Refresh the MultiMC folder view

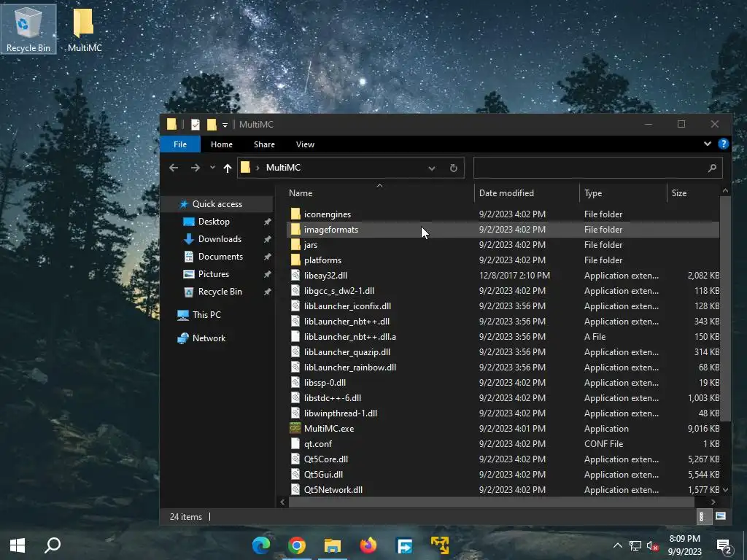pyautogui.click(x=454, y=168)
